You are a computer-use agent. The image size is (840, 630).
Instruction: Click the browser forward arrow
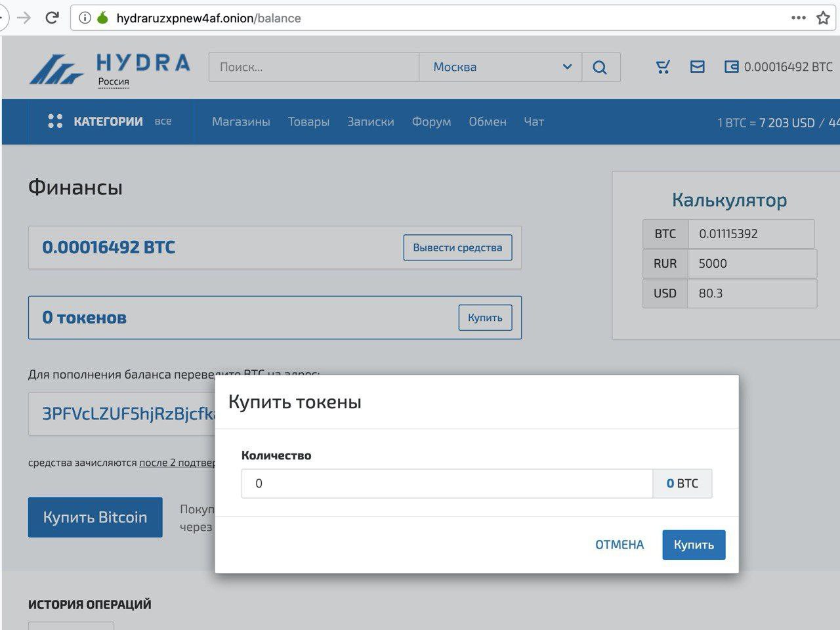24,18
